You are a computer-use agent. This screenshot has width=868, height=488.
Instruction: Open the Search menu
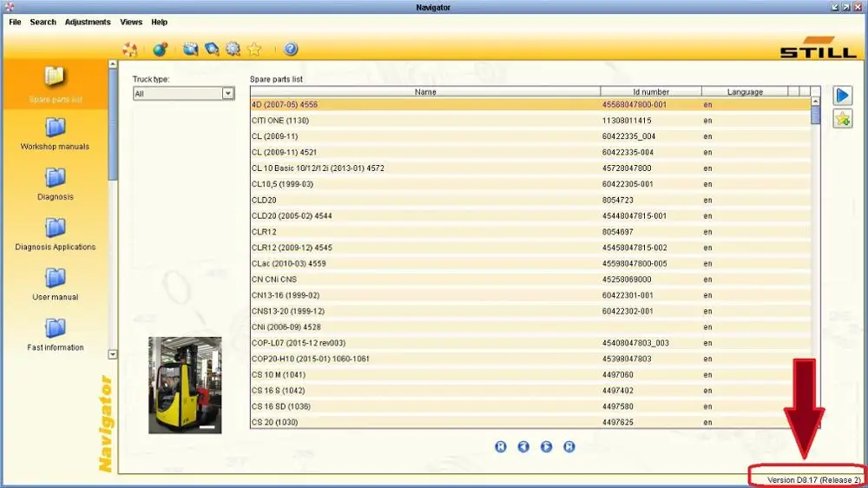pos(43,23)
